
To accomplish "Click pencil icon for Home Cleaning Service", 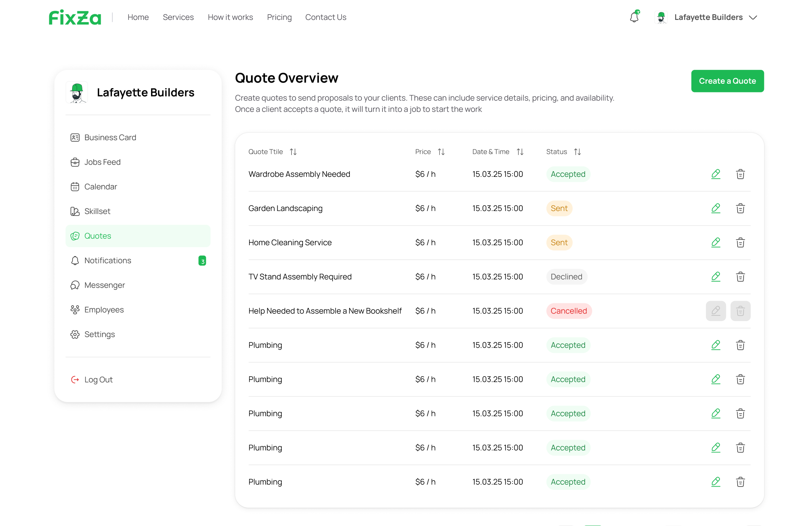I will pyautogui.click(x=716, y=243).
